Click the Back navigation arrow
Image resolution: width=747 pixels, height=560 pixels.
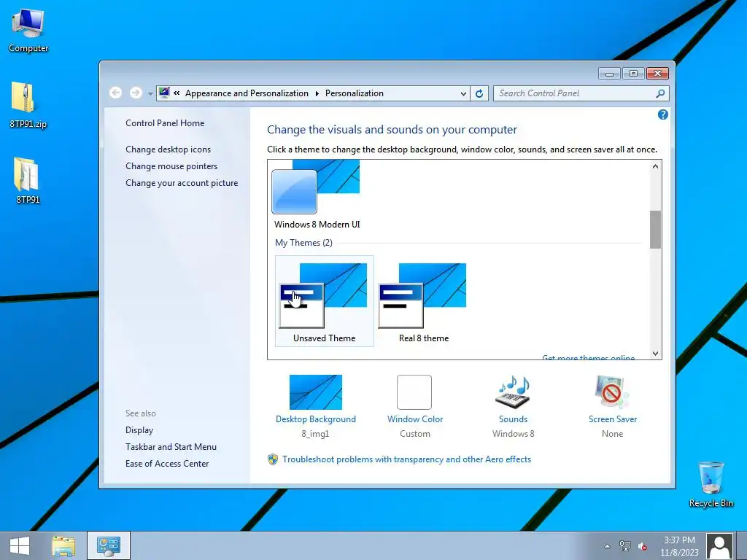coord(115,93)
